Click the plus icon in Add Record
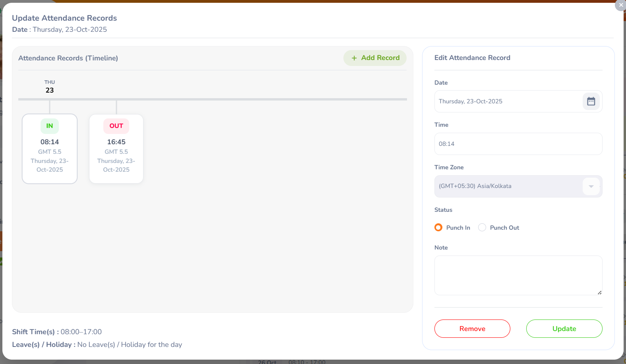Image resolution: width=626 pixels, height=364 pixels. point(354,58)
